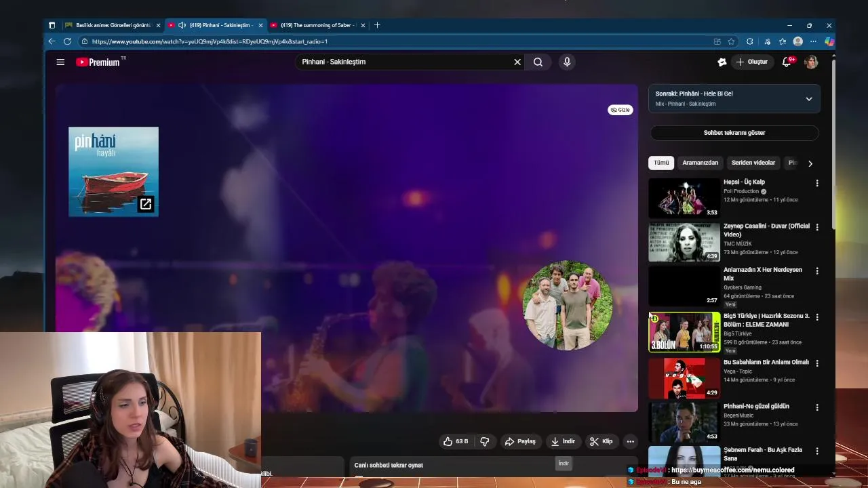Screen dimensions: 868x488
Task: Open Şebnem Ferah - Bu Aşk Fazla Sana
Action: [x=763, y=453]
